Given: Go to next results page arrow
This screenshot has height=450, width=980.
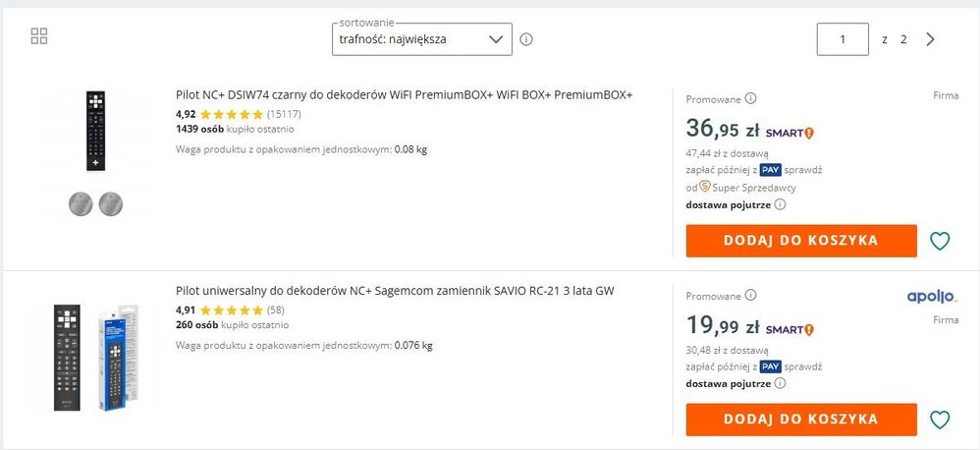Looking at the screenshot, I should point(931,39).
